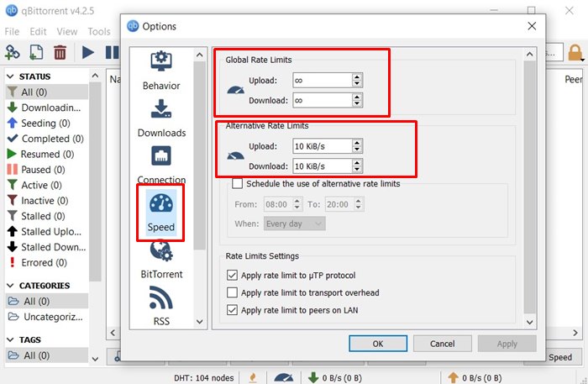The width and height of the screenshot is (588, 384).
Task: Select Completed (0) filter
Action: (47, 139)
